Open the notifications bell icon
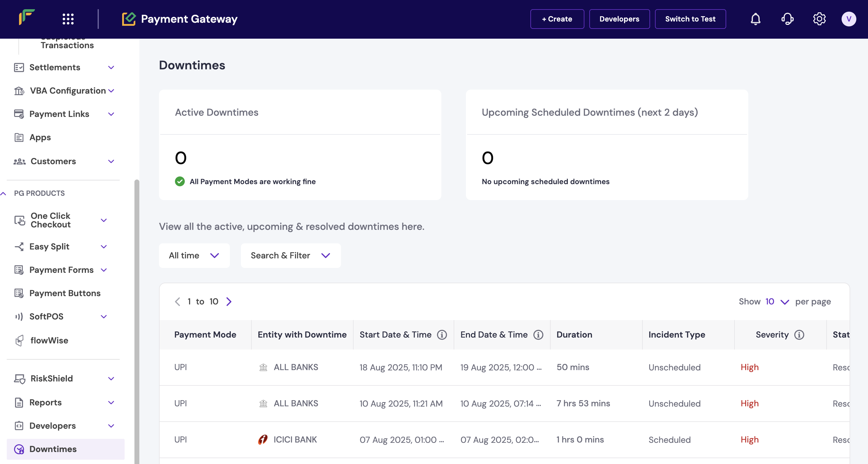Screen dimensions: 868x464 [755, 19]
